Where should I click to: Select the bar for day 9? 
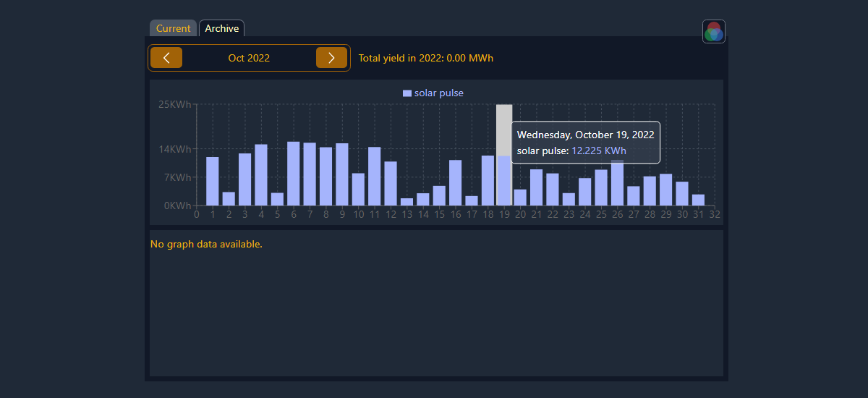click(x=342, y=174)
